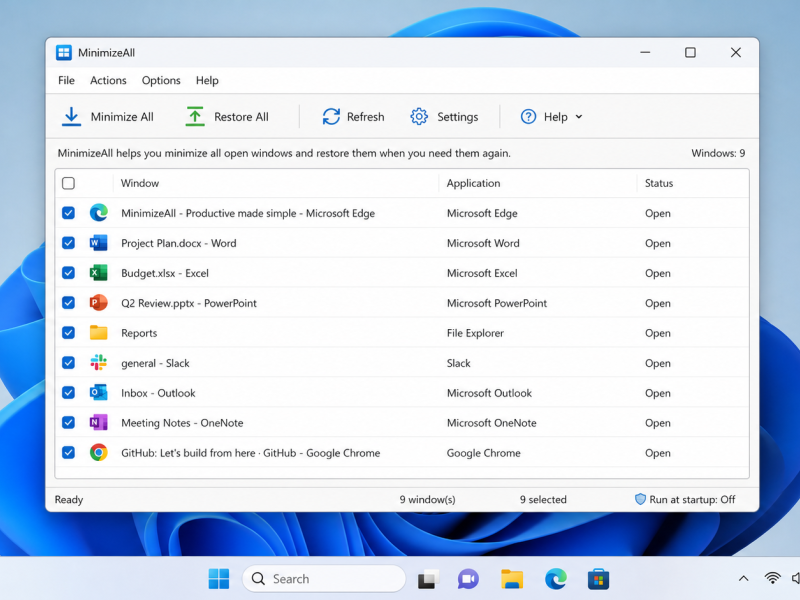The image size is (800, 600).
Task: Click the Word icon beside Project Plan.docx
Action: [x=98, y=243]
